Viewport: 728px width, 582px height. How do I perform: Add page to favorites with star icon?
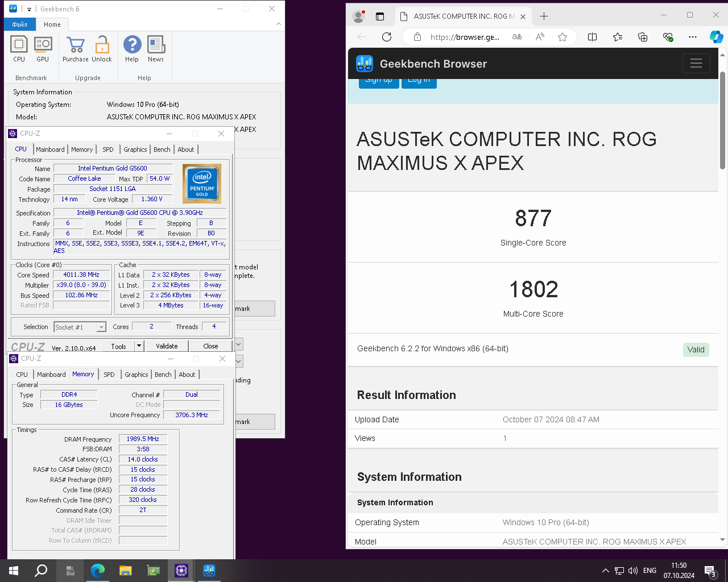pos(562,37)
